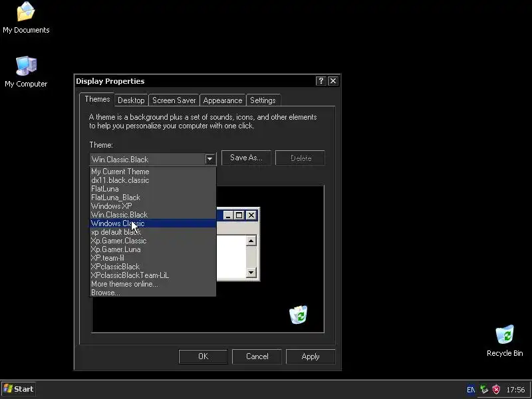Click the red security shield tray icon
The image size is (532, 399).
[x=496, y=389]
